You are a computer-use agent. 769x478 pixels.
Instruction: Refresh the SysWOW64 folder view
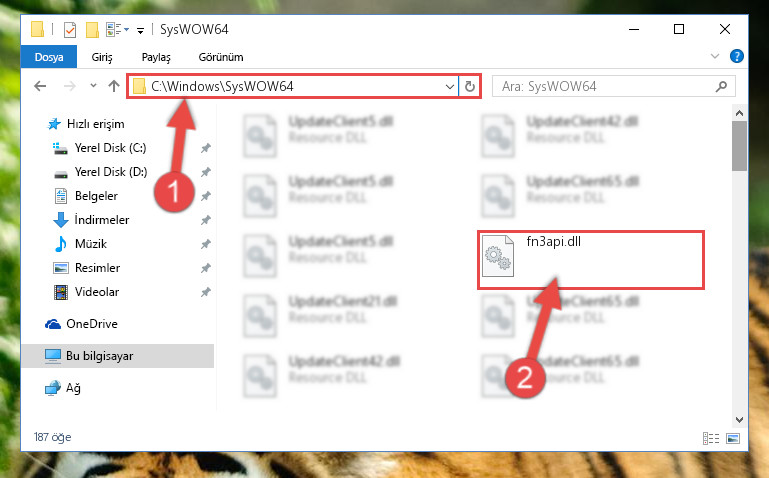(469, 86)
